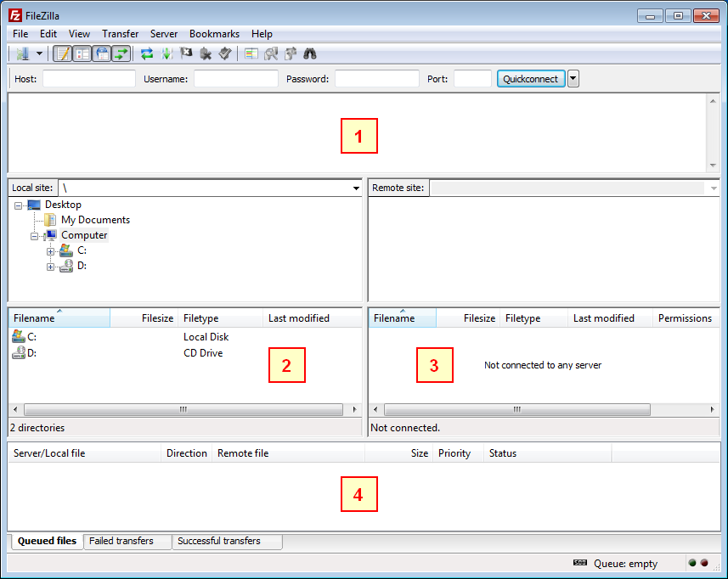Click the red activity LED in status bar
The width and height of the screenshot is (728, 579).
point(704,563)
